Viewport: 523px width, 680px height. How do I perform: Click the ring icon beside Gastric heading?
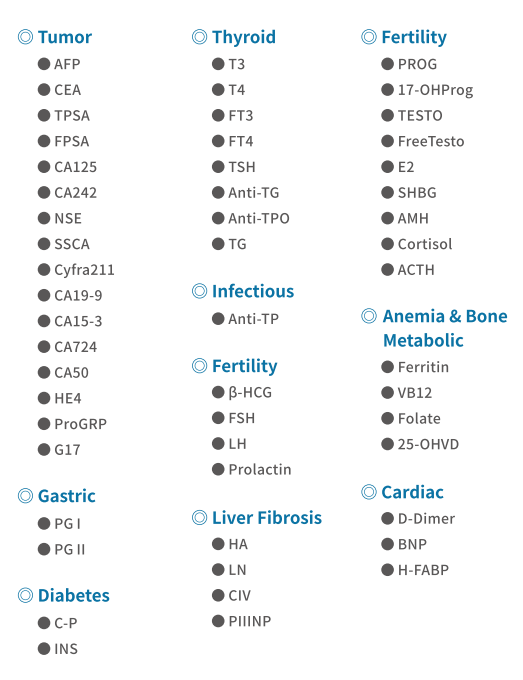pyautogui.click(x=25, y=496)
